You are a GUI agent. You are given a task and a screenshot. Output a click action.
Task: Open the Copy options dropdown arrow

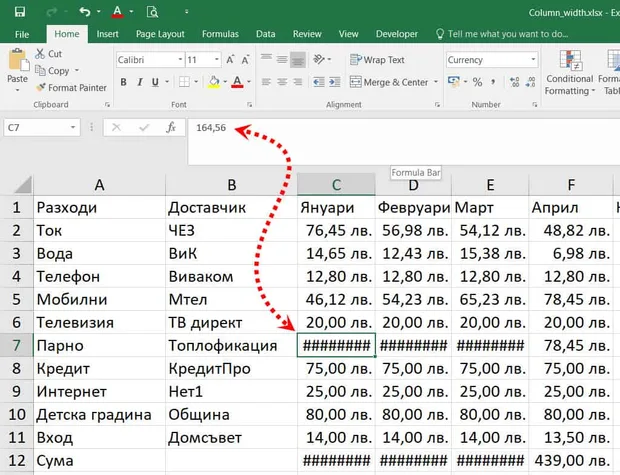pos(77,70)
